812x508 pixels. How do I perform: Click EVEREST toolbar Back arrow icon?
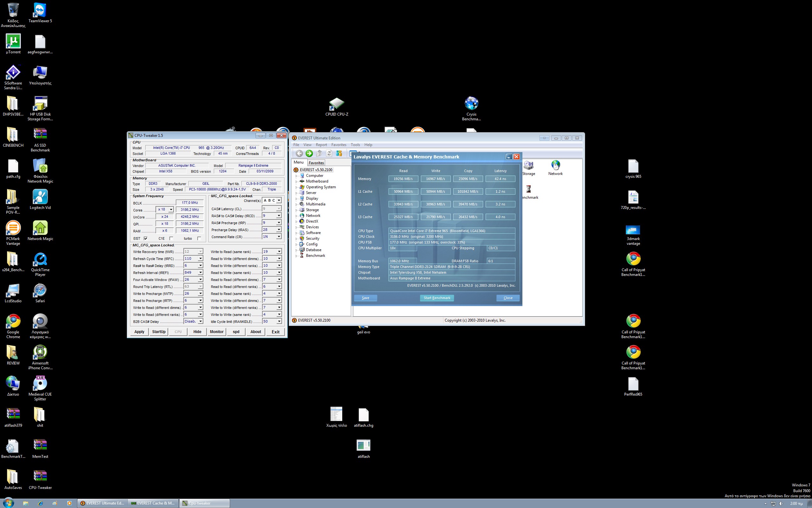click(299, 154)
